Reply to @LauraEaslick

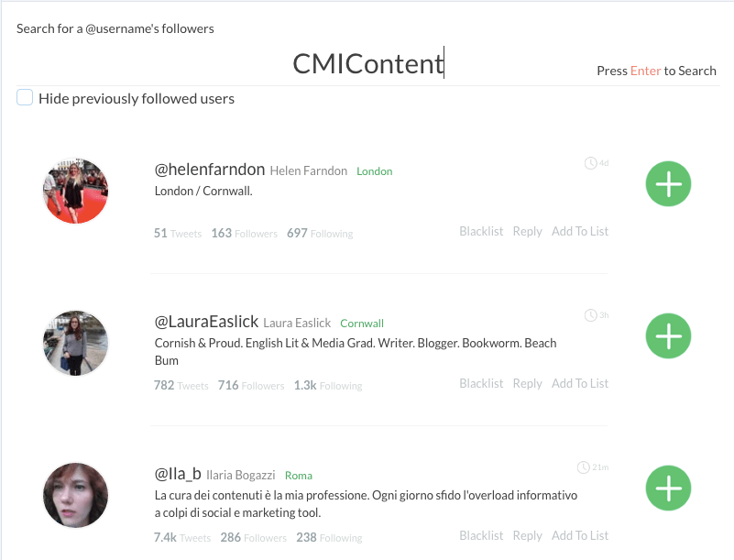[x=527, y=383]
